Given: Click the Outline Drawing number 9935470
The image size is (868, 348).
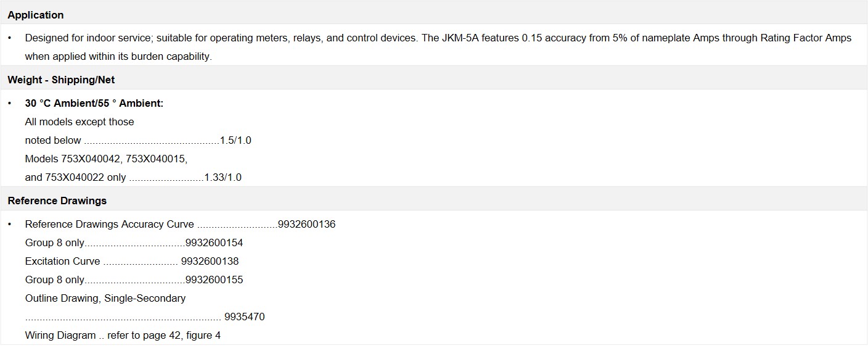Looking at the screenshot, I should click(245, 317).
